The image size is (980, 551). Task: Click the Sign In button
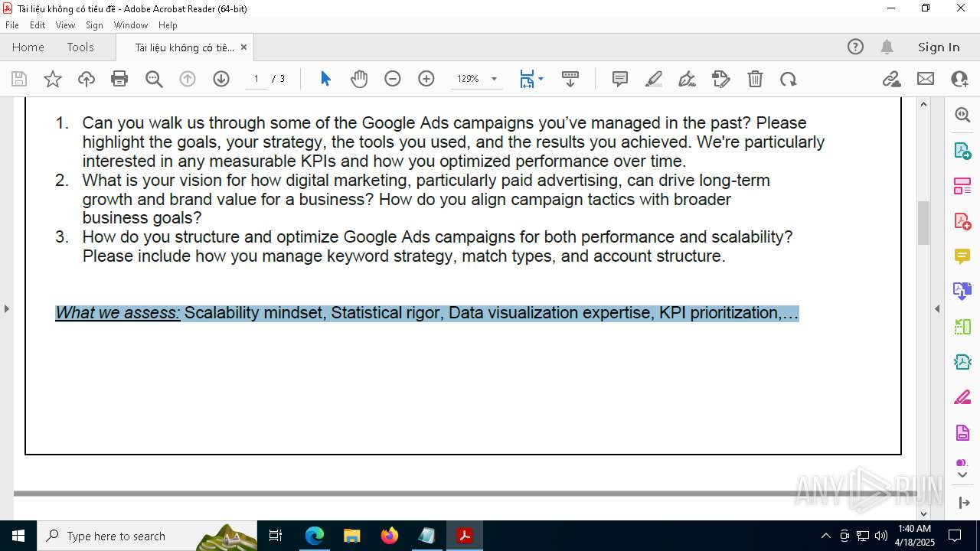(939, 47)
